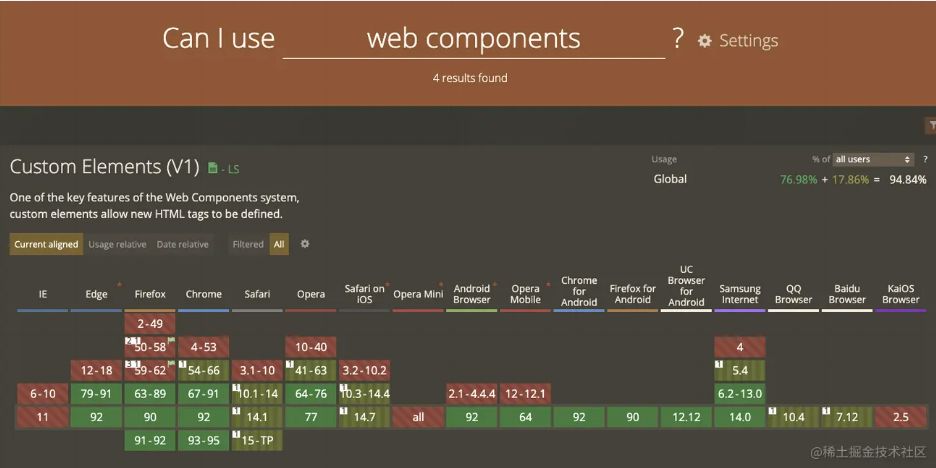936x468 pixels.
Task: Select IE 11 current version cell
Action: tap(42, 417)
